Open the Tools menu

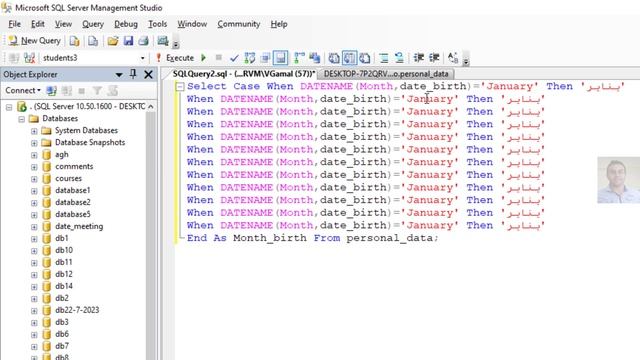(158, 24)
